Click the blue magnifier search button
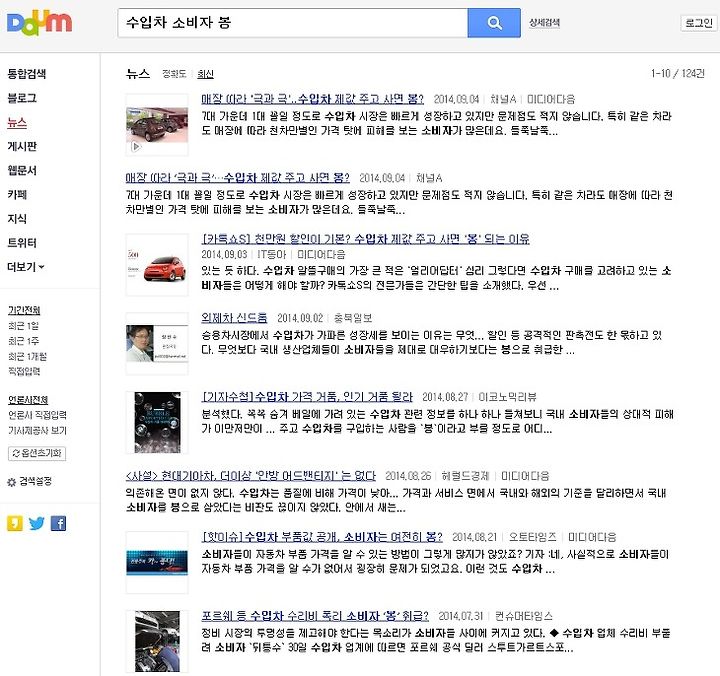720x676 pixels. [494, 23]
